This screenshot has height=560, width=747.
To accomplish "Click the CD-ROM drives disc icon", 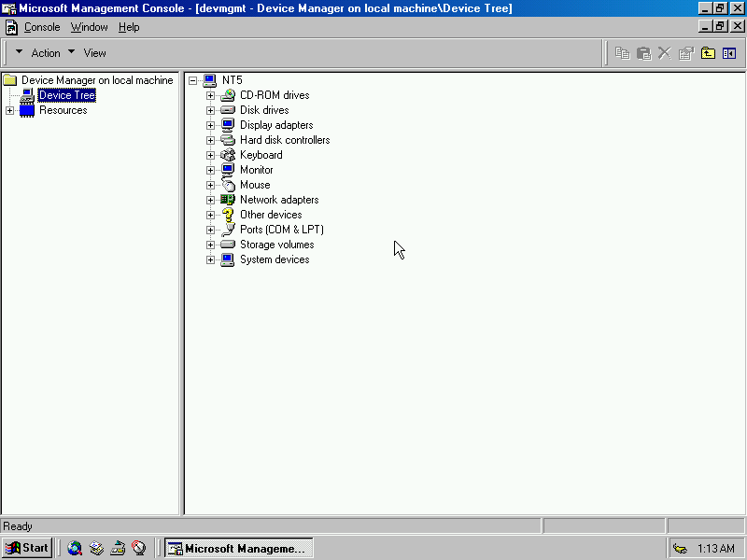I will coord(228,95).
